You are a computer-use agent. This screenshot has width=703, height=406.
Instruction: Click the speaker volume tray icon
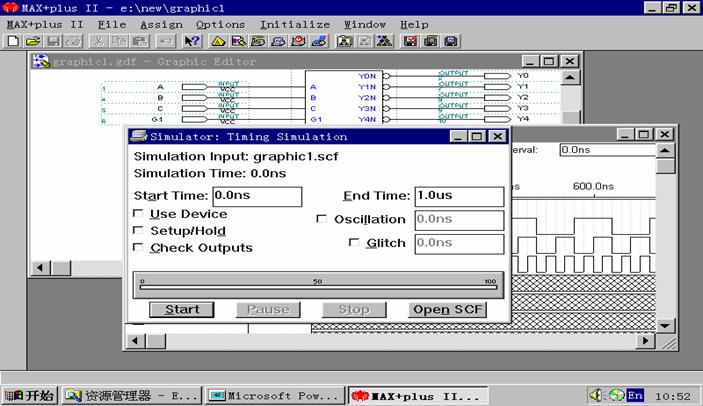[x=595, y=395]
